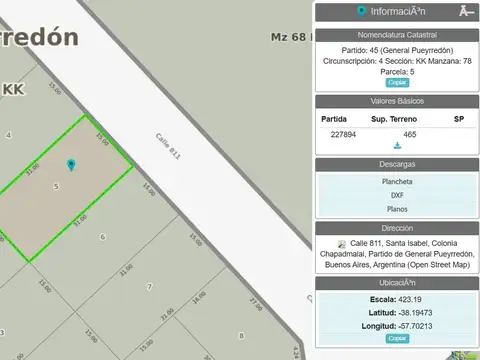Download the DXF file
Viewport: 480px width, 360px height.
pyautogui.click(x=397, y=195)
